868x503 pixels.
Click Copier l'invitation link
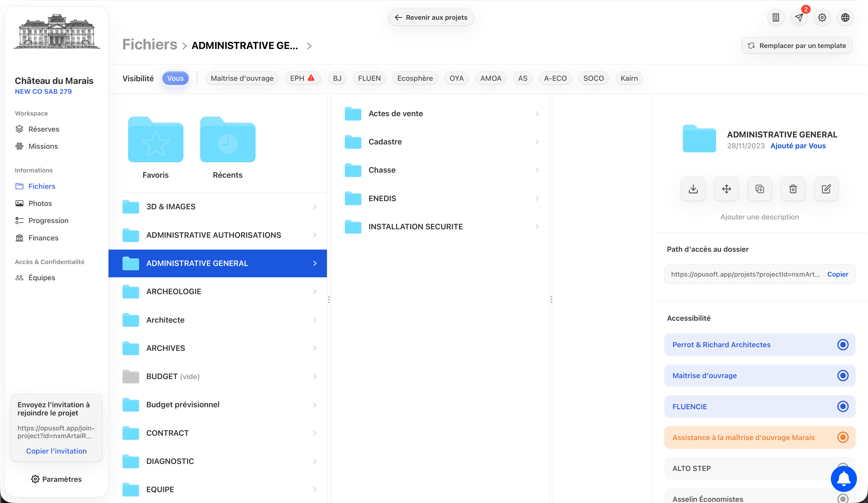[x=56, y=451]
